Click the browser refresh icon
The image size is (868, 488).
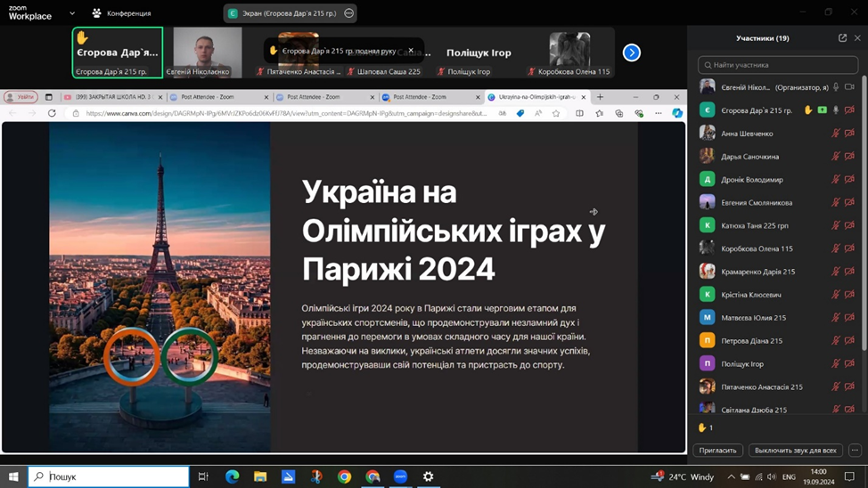point(52,113)
